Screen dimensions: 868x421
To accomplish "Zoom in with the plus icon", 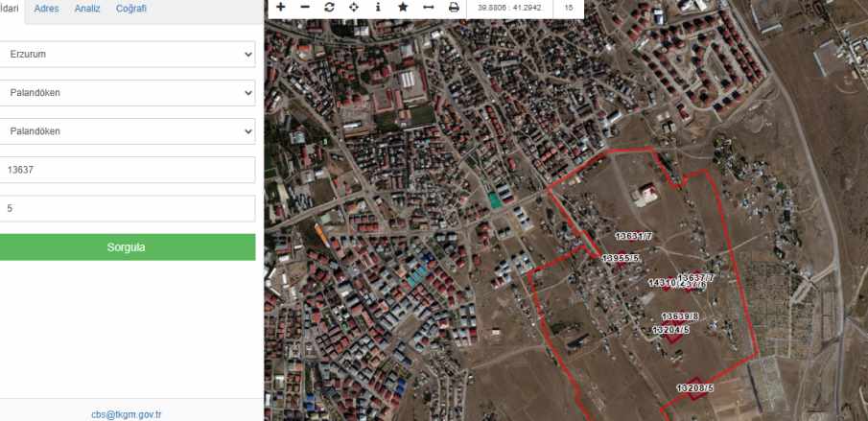I will pyautogui.click(x=281, y=7).
